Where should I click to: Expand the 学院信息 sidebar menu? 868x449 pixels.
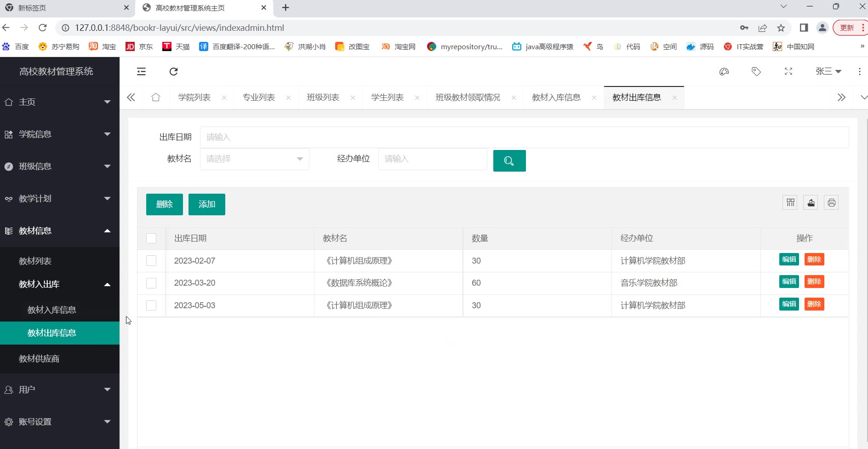(60, 134)
